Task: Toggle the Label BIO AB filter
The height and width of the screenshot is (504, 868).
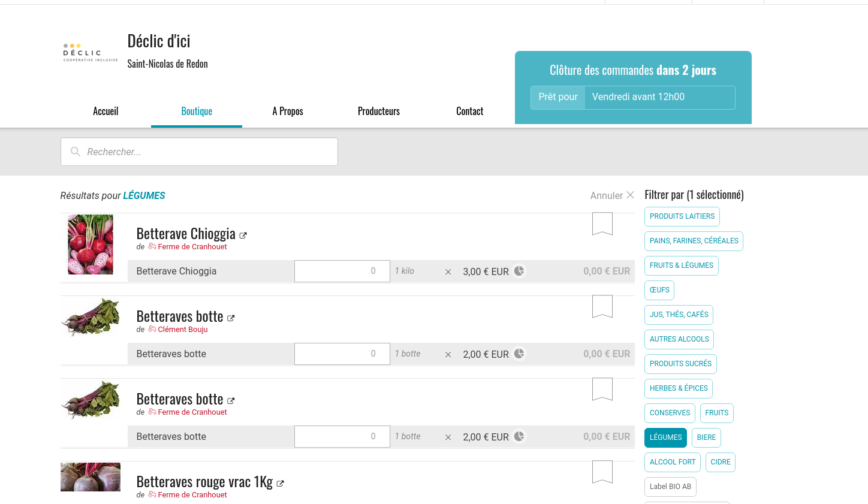Action: 670,487
